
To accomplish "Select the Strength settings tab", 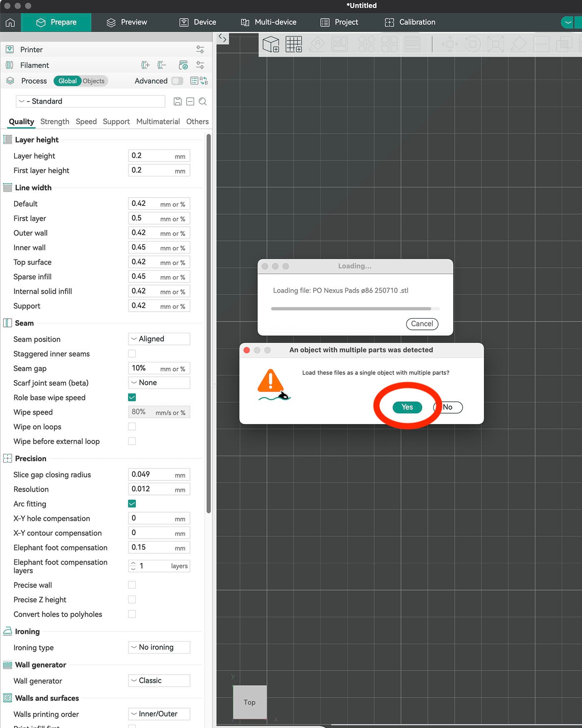I will (55, 121).
